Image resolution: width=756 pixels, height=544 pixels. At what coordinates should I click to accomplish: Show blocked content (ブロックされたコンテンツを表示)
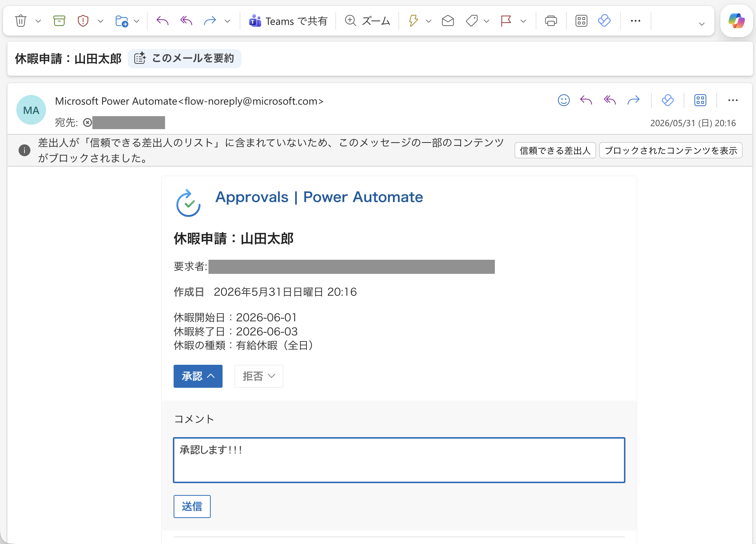click(671, 150)
